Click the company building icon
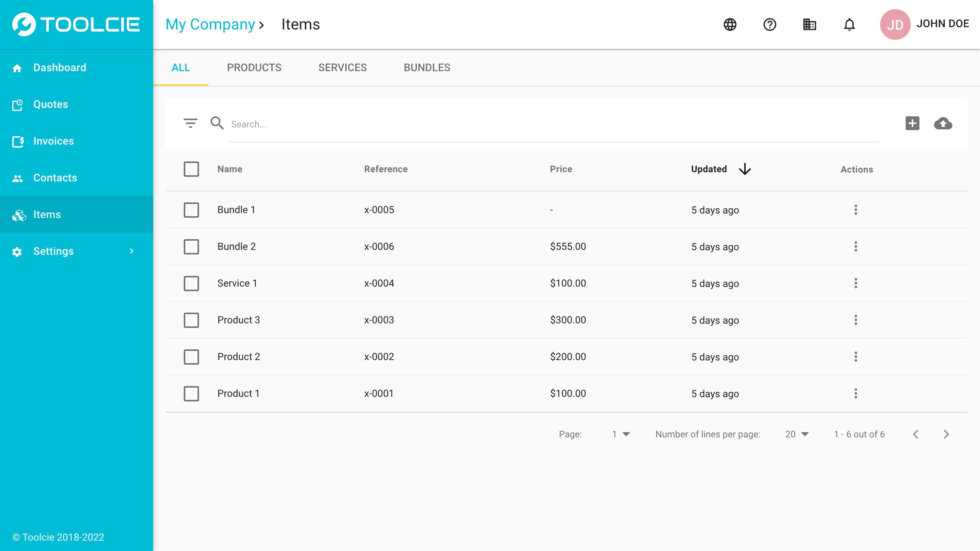Viewport: 980px width, 551px height. point(810,24)
